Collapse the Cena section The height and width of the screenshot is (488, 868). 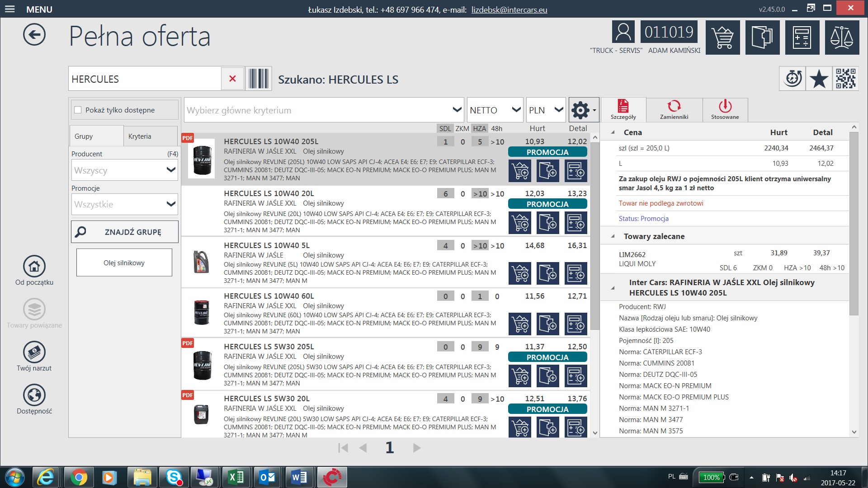point(613,132)
